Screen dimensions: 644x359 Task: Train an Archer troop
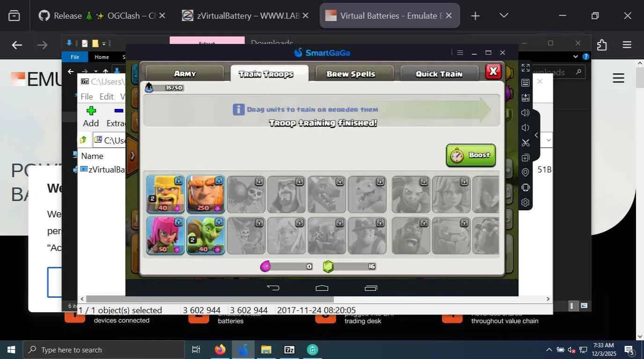click(166, 235)
